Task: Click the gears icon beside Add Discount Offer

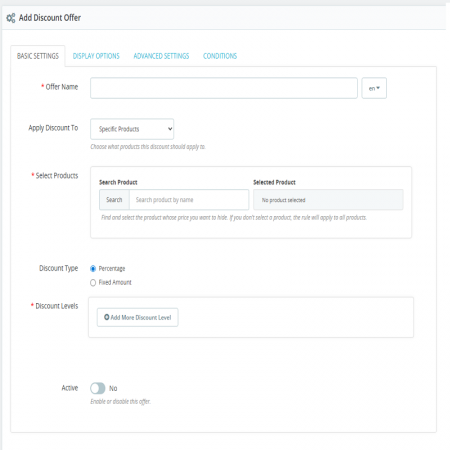Action: pyautogui.click(x=11, y=18)
